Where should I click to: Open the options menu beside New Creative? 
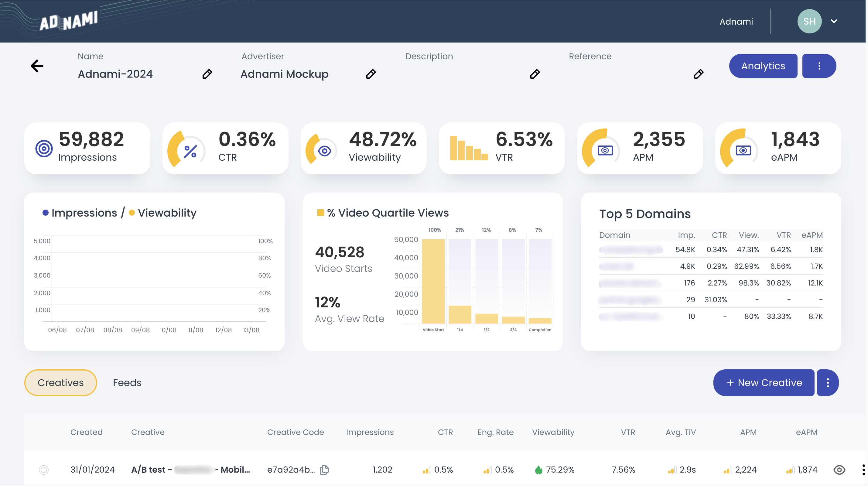[x=828, y=382]
